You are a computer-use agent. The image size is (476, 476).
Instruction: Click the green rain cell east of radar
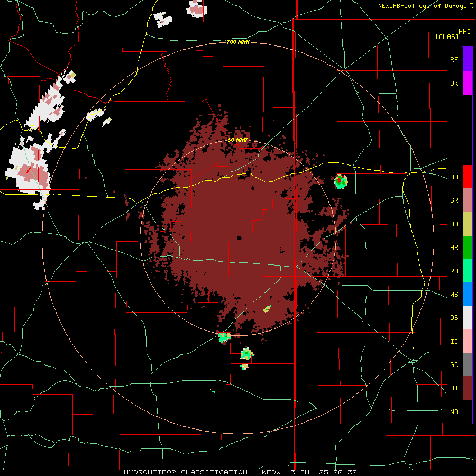click(341, 181)
